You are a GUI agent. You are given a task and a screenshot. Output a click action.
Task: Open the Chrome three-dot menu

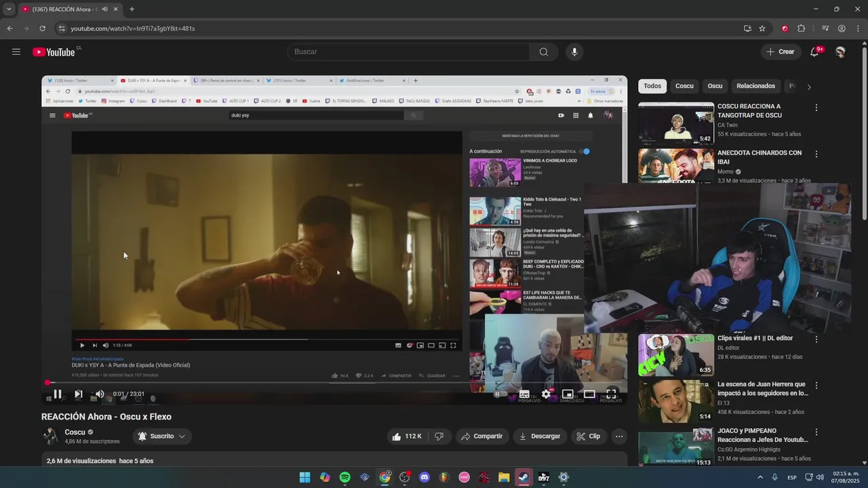click(859, 28)
